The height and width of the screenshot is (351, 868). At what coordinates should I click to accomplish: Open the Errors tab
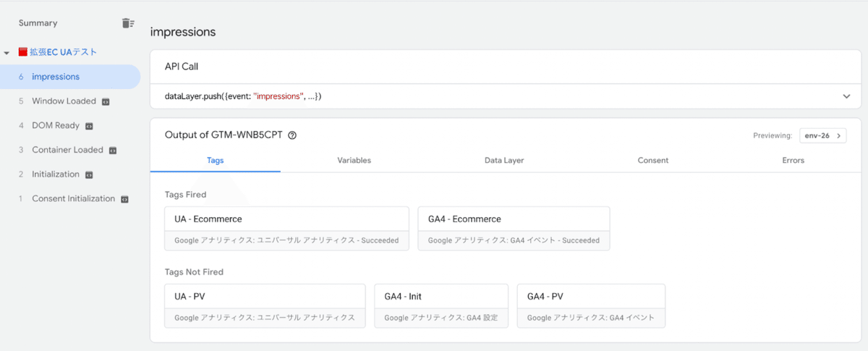[793, 160]
